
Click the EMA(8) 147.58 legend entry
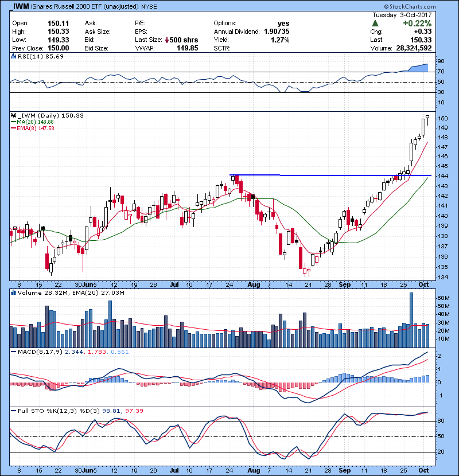pos(36,128)
